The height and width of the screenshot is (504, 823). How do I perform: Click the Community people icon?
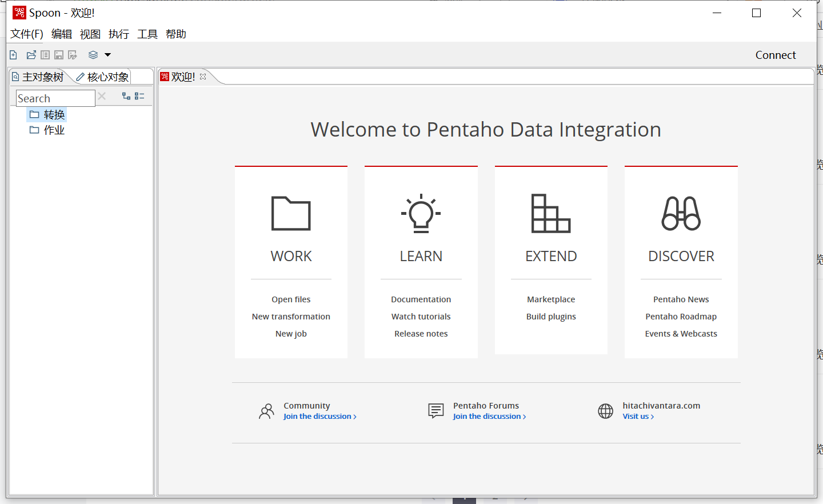[266, 411]
